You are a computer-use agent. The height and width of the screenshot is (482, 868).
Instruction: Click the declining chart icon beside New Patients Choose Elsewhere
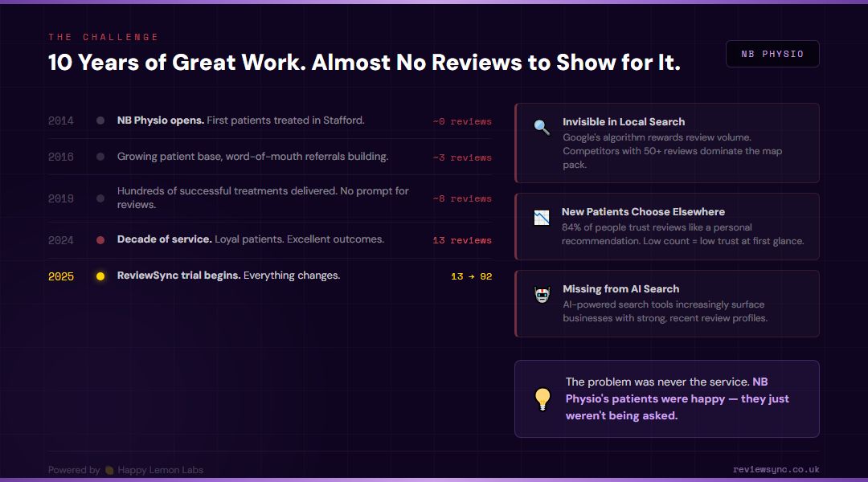(x=542, y=218)
